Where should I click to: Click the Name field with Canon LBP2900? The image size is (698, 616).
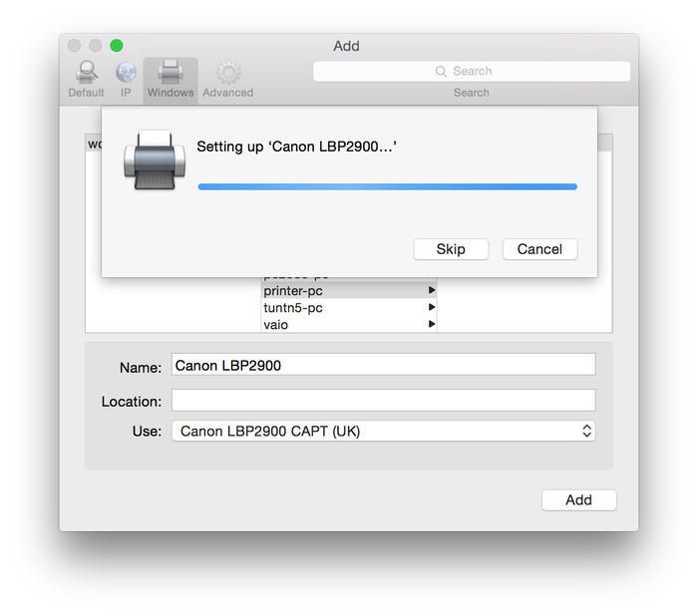click(384, 365)
